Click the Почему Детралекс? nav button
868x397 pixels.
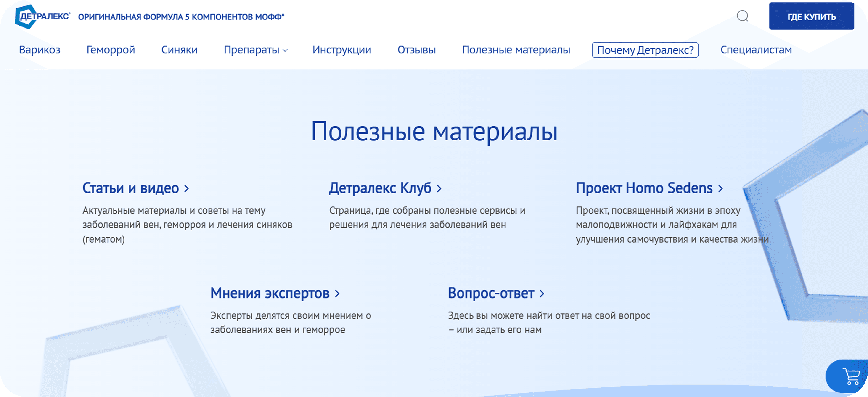coord(645,50)
